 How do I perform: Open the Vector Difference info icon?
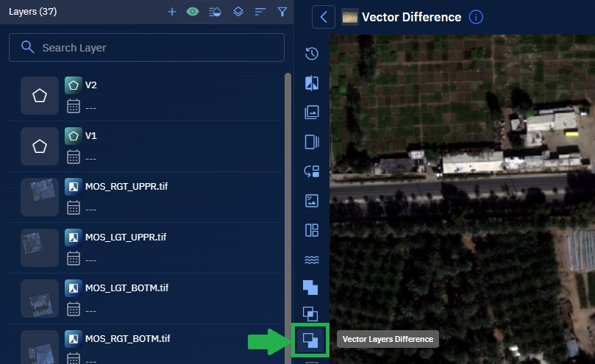(476, 17)
